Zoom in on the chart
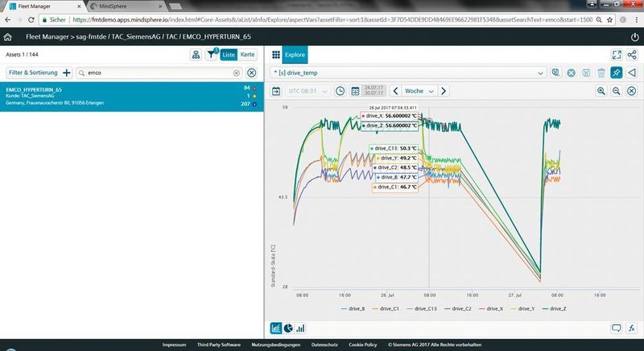Screen dimensions: 644x351 point(601,91)
